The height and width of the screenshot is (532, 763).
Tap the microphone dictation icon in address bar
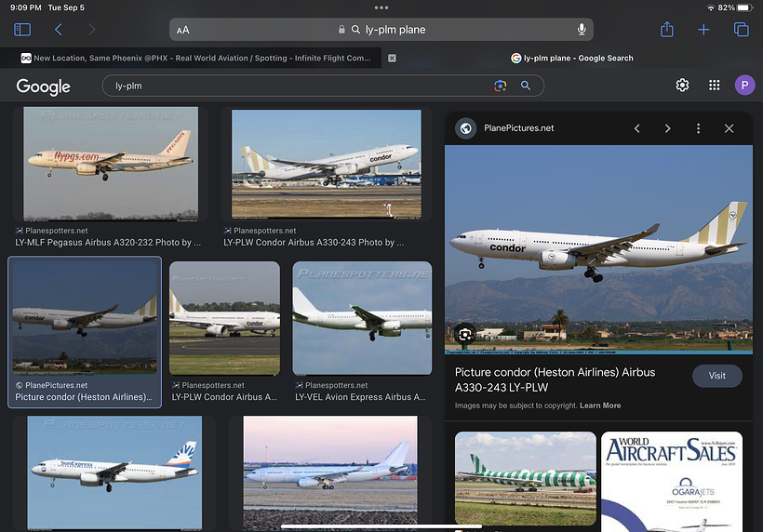tap(582, 30)
